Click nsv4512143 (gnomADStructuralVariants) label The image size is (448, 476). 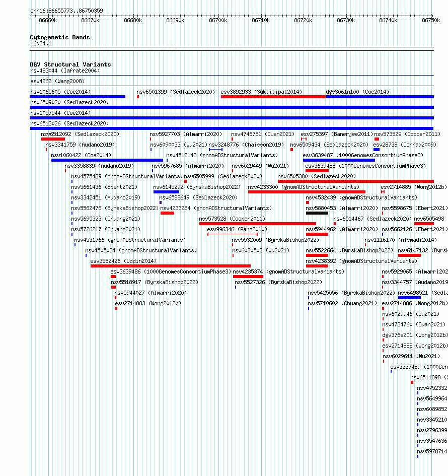point(222,156)
